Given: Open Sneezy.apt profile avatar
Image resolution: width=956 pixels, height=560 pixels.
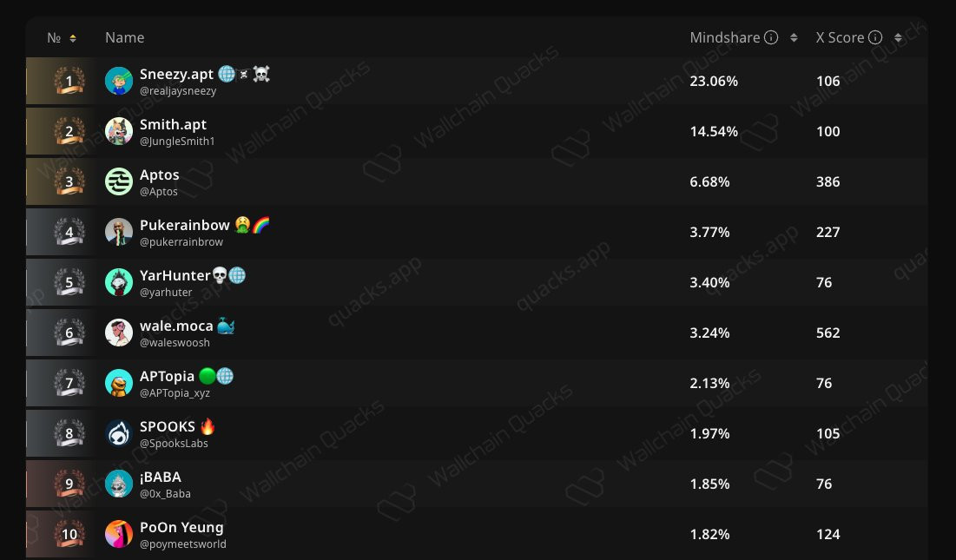Looking at the screenshot, I should point(119,81).
